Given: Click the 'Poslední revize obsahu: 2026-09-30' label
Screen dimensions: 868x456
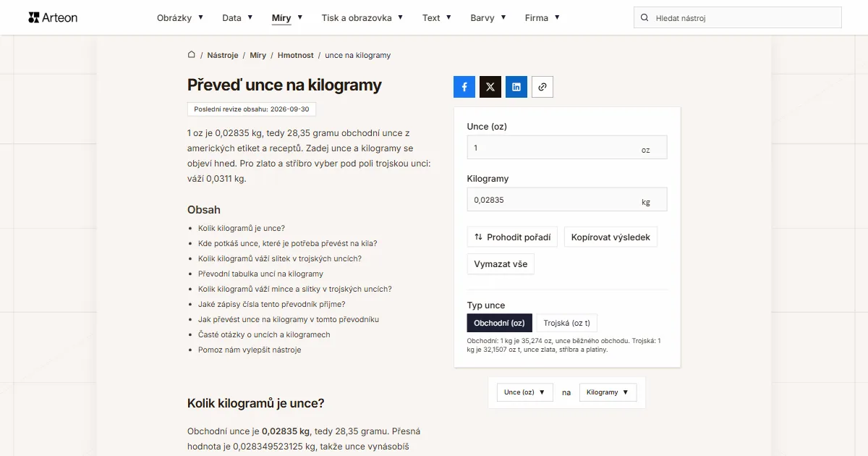Looking at the screenshot, I should pyautogui.click(x=252, y=109).
